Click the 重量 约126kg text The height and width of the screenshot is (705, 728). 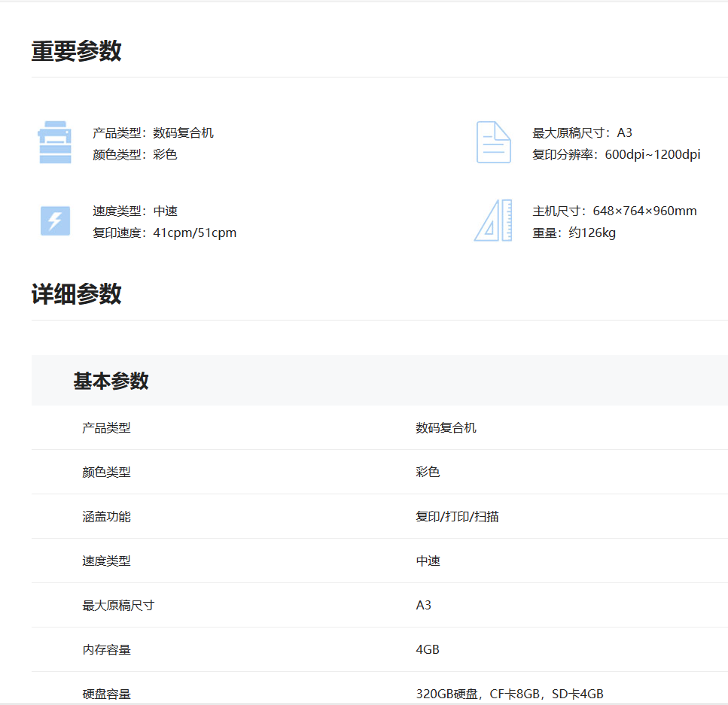pos(574,233)
